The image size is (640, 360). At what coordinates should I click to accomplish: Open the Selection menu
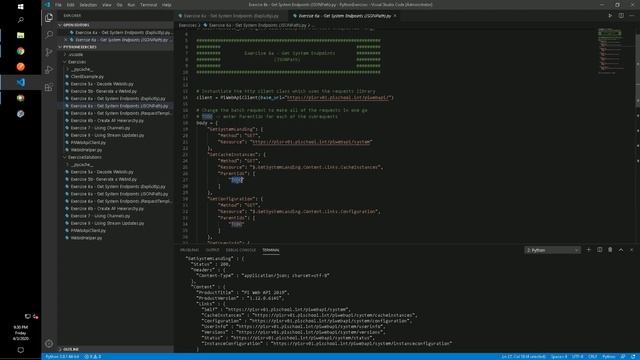pyautogui.click(x=88, y=5)
